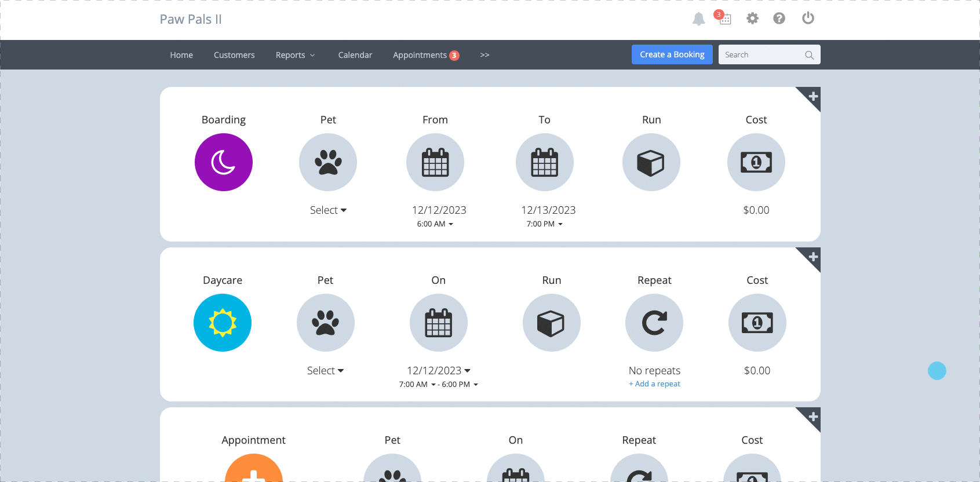Click the Daycare cost $0.00 value
This screenshot has height=482, width=980.
coord(757,371)
